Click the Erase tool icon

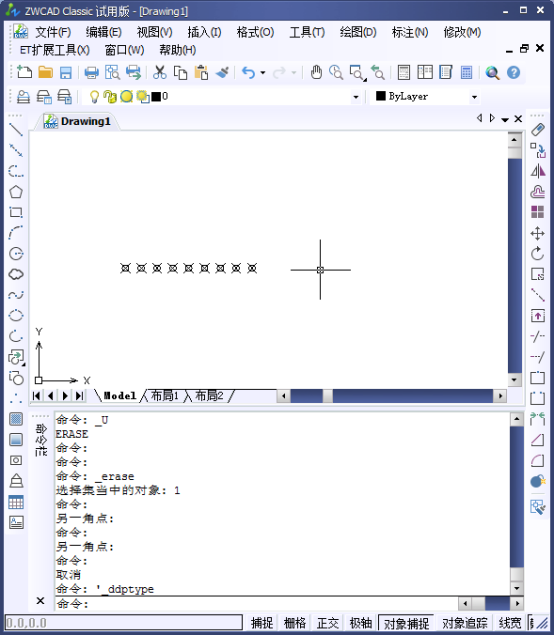point(538,129)
